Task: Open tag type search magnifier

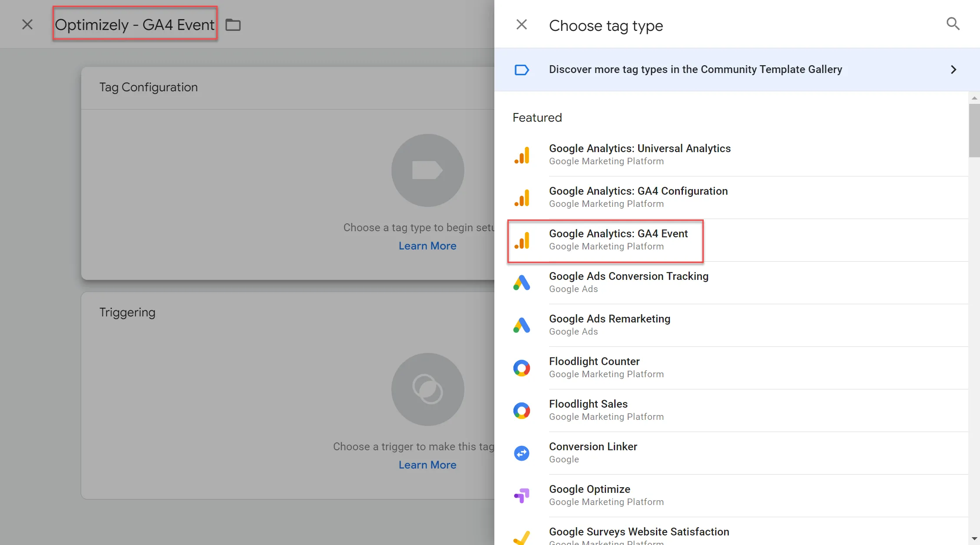Action: coord(953,24)
